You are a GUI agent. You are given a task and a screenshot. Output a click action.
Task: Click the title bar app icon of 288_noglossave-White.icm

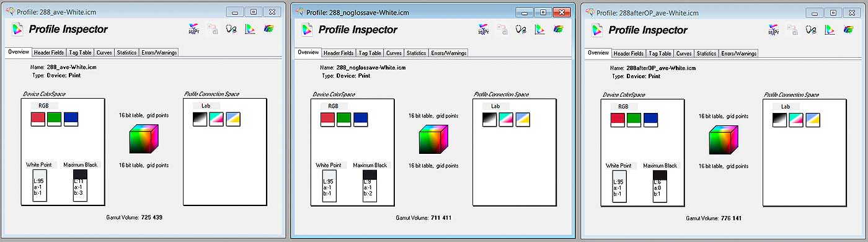[299, 12]
